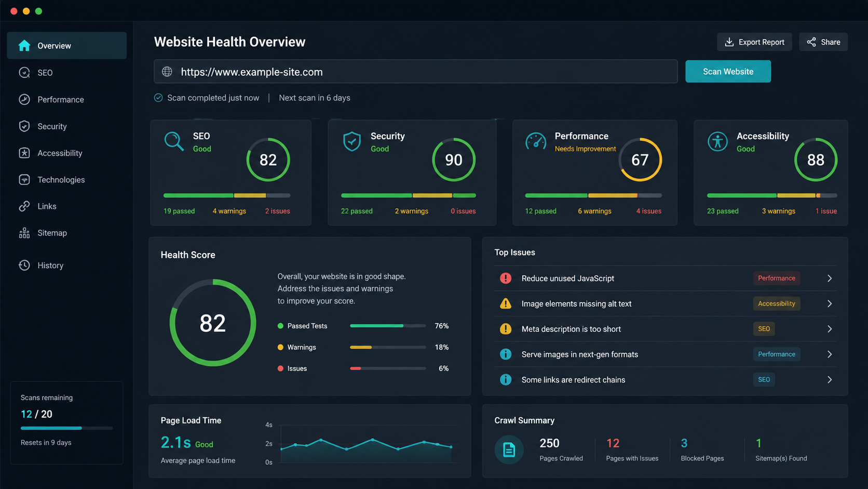
Task: Click the History clock icon in sidebar
Action: click(x=24, y=265)
